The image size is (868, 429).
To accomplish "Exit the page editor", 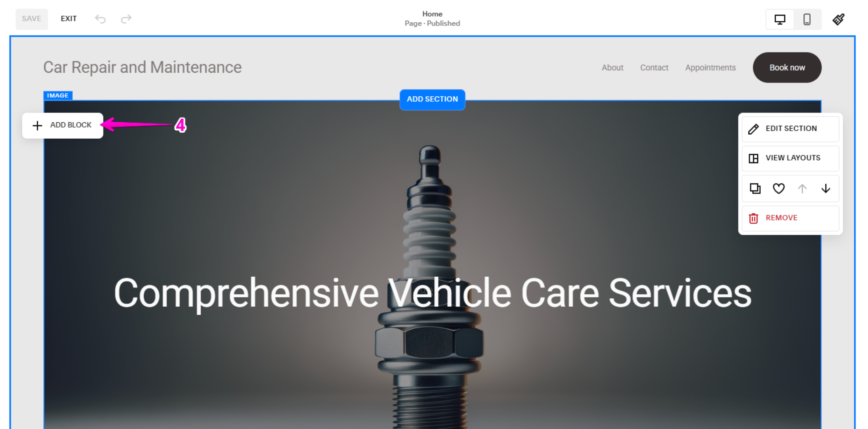I will click(x=69, y=19).
